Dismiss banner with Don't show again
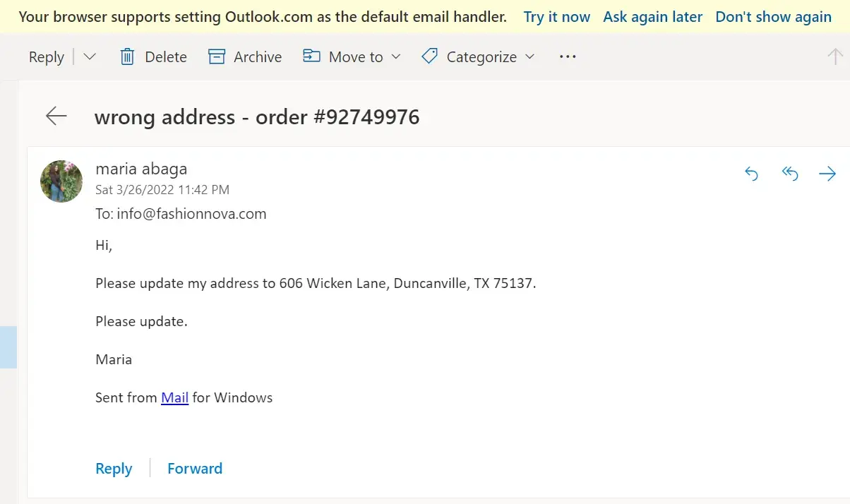The image size is (850, 504). pos(773,17)
